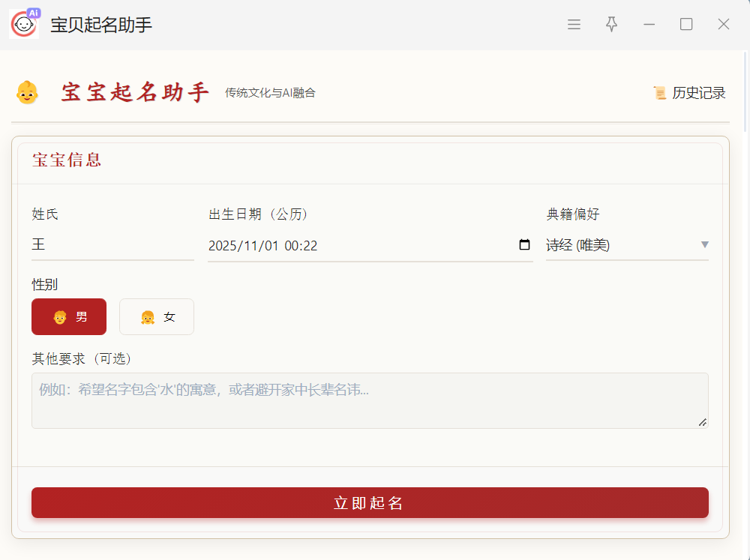Viewport: 750px width, 560px height.
Task: Click the baby emoji beside 宝宝起名助手 heading
Action: click(27, 93)
